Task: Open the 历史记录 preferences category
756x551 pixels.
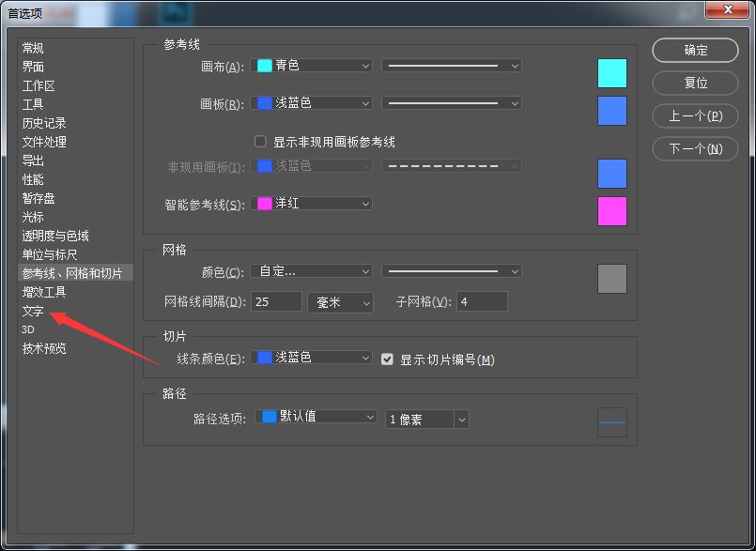Action: click(44, 123)
